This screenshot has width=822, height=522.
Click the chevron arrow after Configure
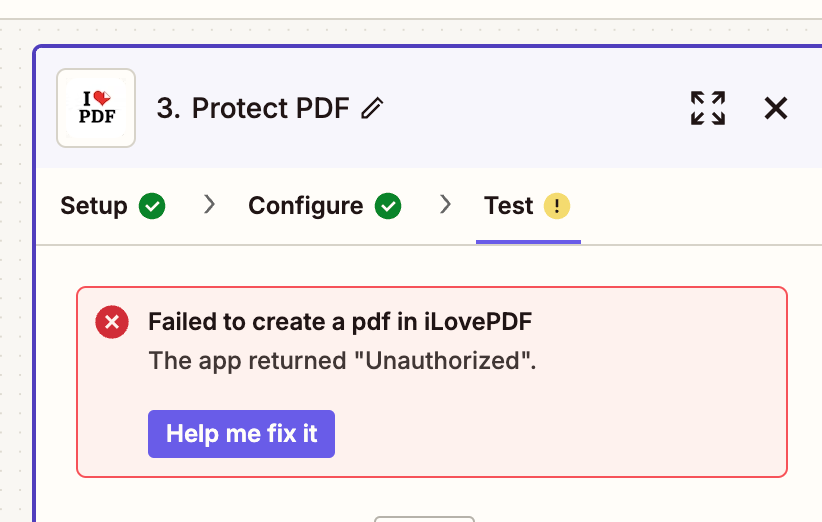tap(446, 204)
